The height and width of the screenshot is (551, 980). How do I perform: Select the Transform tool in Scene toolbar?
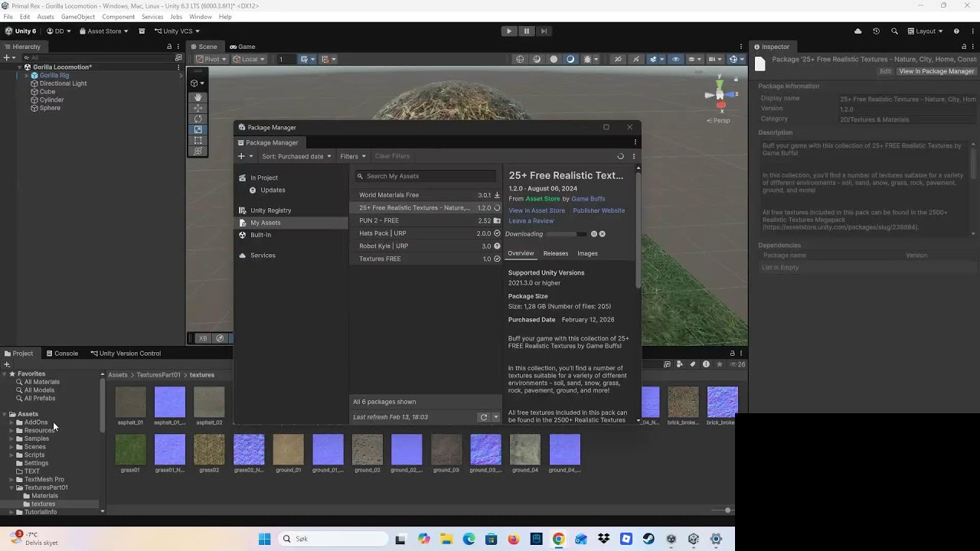coord(198,151)
